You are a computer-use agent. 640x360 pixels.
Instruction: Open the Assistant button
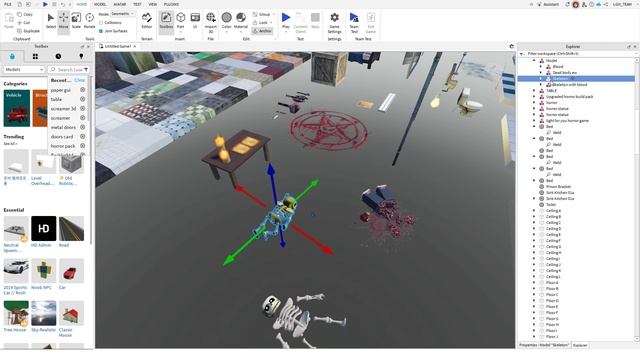click(548, 4)
